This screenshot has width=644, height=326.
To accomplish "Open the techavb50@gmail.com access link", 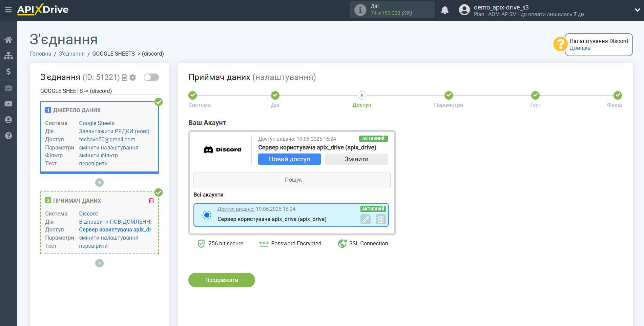I will coord(107,140).
